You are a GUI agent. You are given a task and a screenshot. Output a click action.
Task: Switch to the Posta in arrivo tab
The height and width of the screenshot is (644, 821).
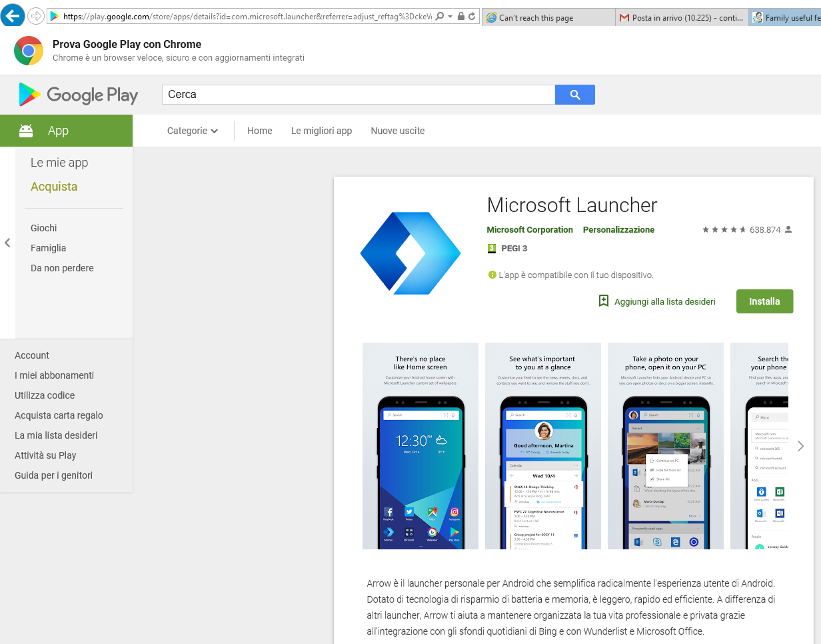[x=680, y=18]
